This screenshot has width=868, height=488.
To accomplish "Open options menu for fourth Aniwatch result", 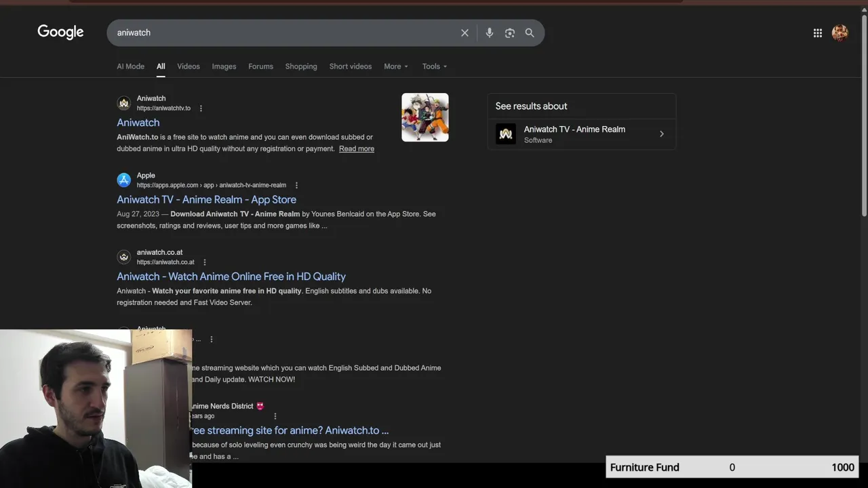I will point(211,339).
